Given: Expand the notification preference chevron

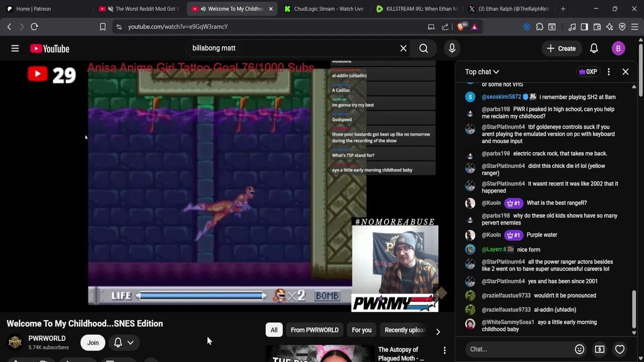Looking at the screenshot, I should (130, 342).
